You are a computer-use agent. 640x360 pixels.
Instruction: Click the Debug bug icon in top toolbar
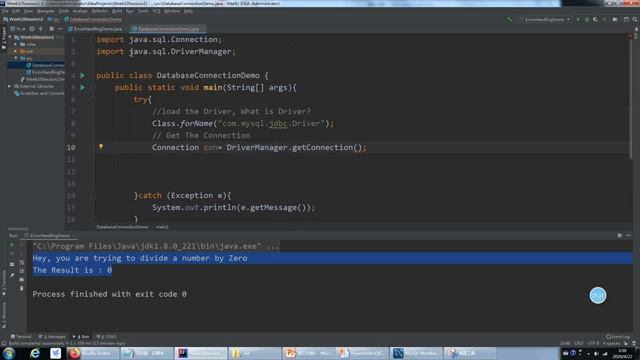[x=587, y=19]
